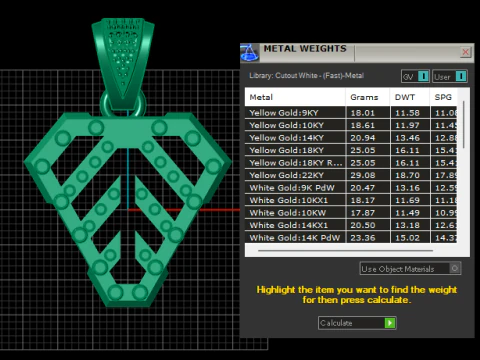Click the vertical scrollbar of metals table
Screen dimensions: 480x360
point(464,125)
